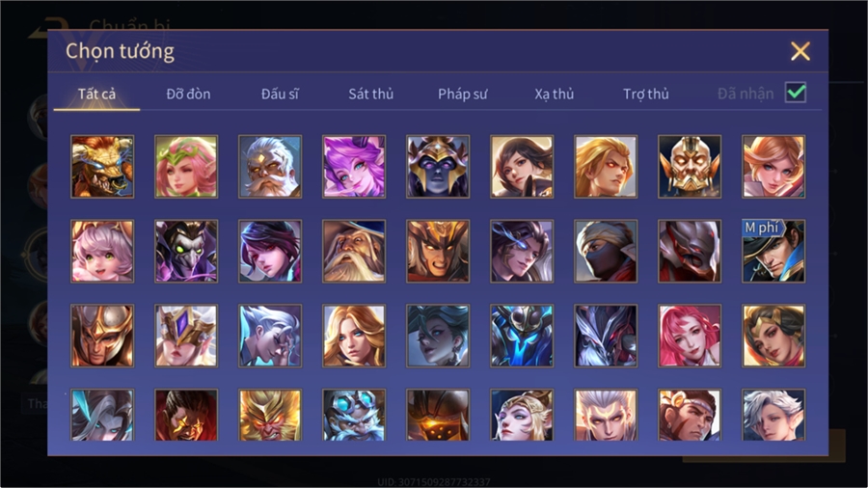
Task: Toggle the 'Đã nhận' checkbox
Action: tap(796, 93)
